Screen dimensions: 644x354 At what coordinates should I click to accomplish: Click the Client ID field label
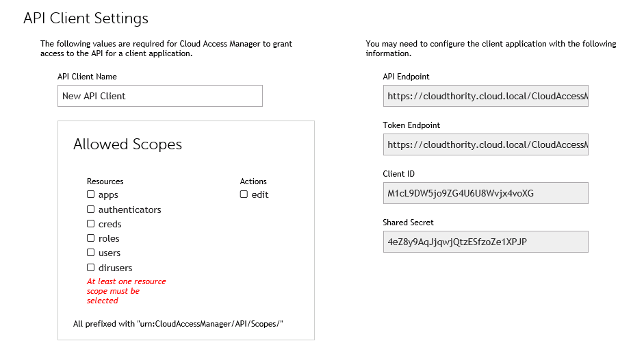[398, 174]
